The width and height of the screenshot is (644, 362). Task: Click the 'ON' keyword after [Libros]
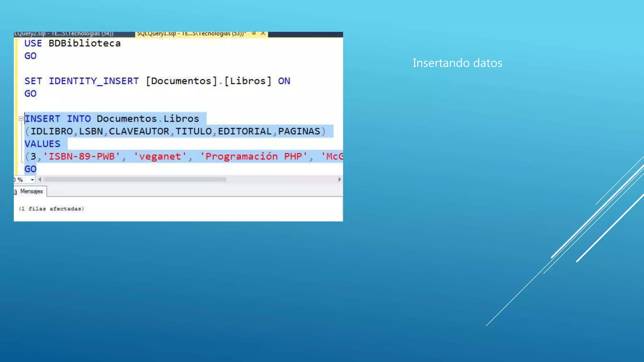point(284,81)
